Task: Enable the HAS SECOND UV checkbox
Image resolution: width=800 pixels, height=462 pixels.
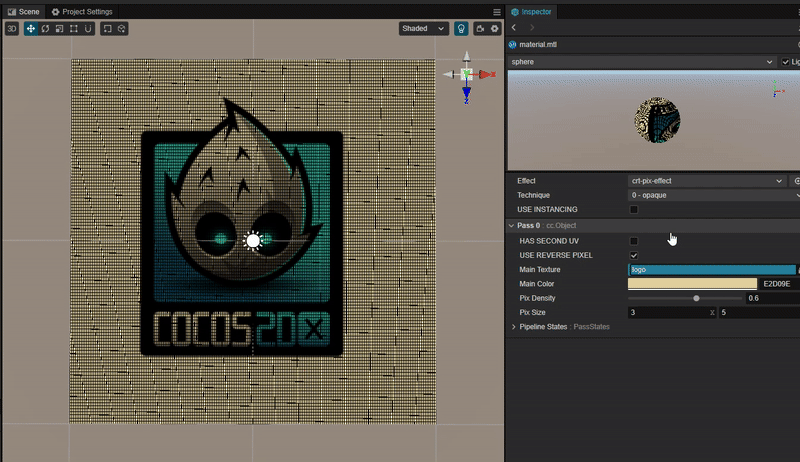Action: click(634, 241)
